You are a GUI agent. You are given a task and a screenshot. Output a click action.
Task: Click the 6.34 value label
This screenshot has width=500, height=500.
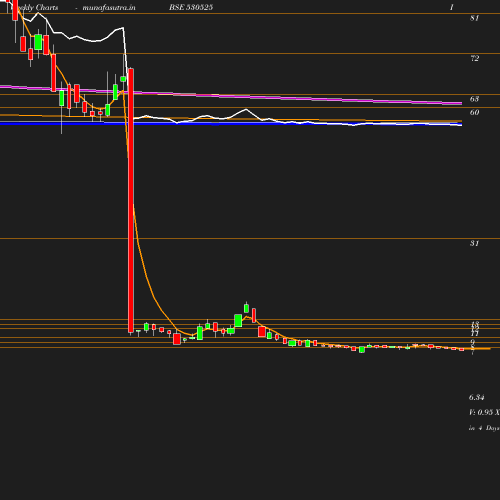tap(476, 397)
